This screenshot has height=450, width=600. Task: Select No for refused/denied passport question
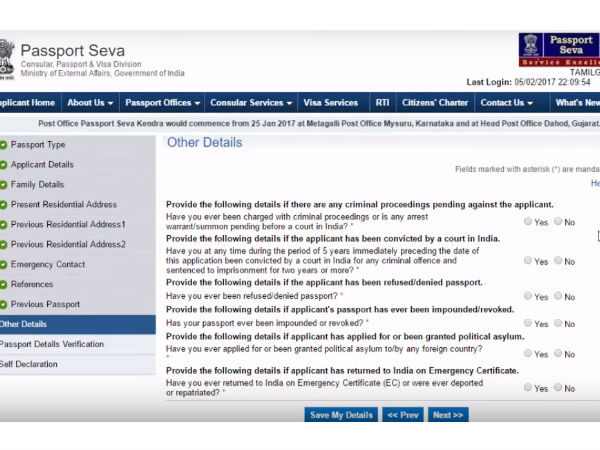tap(558, 296)
